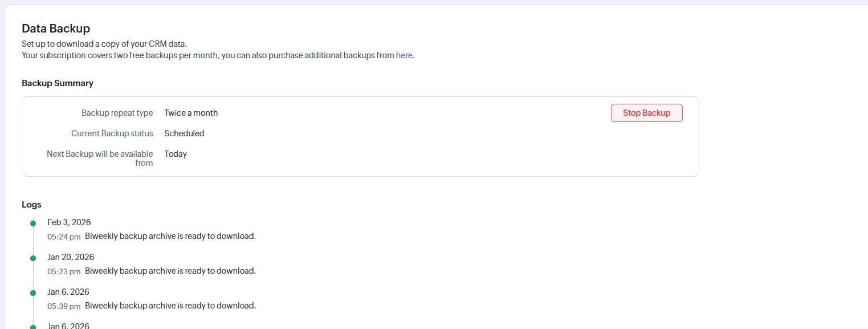Viewport: 868px width, 329px height.
Task: Click the green dot beside the 05:39 pm entry
Action: (33, 293)
